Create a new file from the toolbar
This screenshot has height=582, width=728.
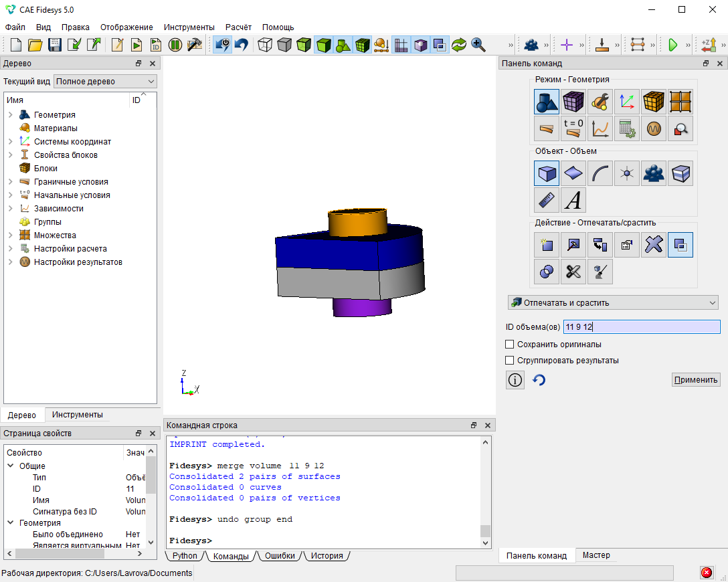click(16, 45)
